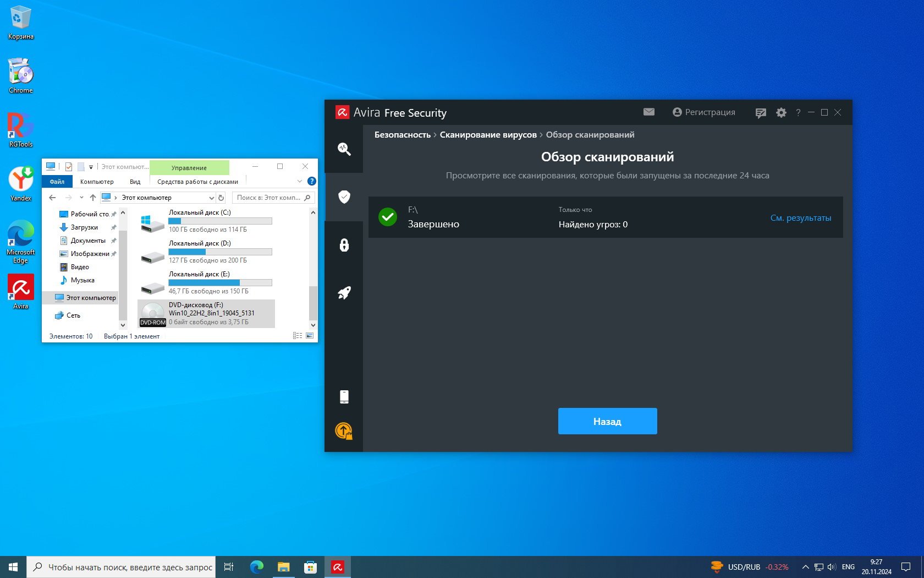Open the Файл menu in Explorer
The width and height of the screenshot is (924, 578).
click(57, 182)
